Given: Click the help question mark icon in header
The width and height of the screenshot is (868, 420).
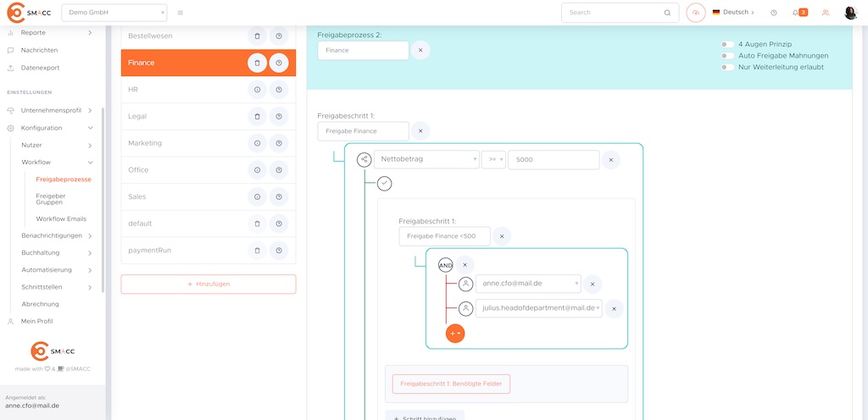Looking at the screenshot, I should [773, 13].
